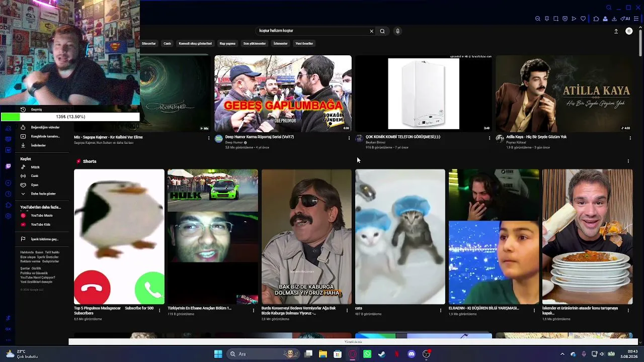Play the cats in shower caps short
Viewport: 644px width, 362px height.
click(x=400, y=237)
